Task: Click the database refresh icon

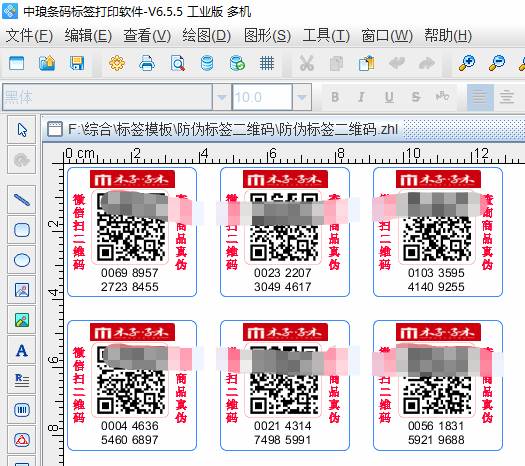Action: coord(237,63)
